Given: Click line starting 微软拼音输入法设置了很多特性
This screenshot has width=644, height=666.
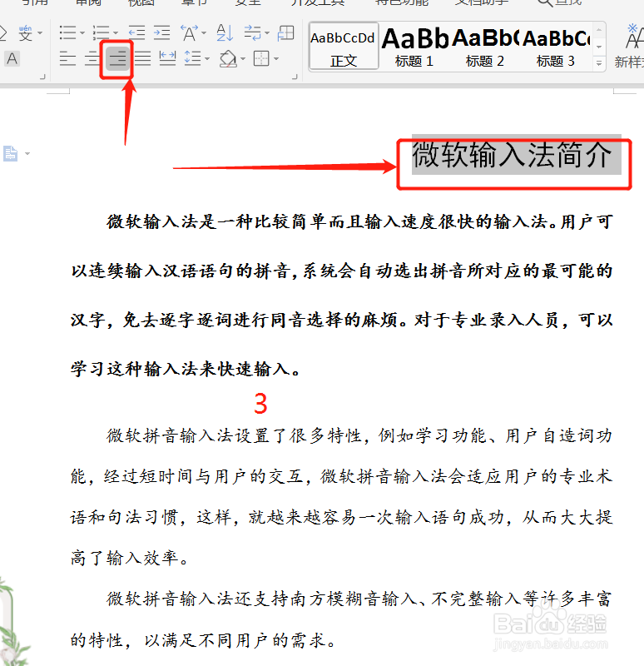Looking at the screenshot, I should pos(359,435).
